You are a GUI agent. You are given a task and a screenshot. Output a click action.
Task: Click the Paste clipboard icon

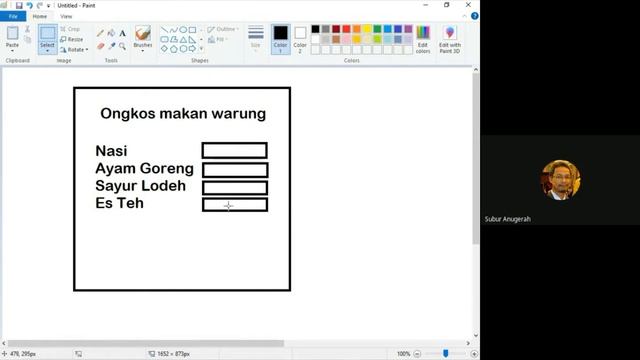tap(12, 33)
